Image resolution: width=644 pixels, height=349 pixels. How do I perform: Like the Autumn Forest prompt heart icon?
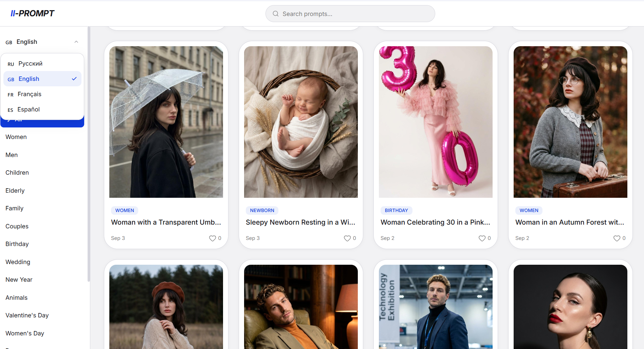click(617, 238)
